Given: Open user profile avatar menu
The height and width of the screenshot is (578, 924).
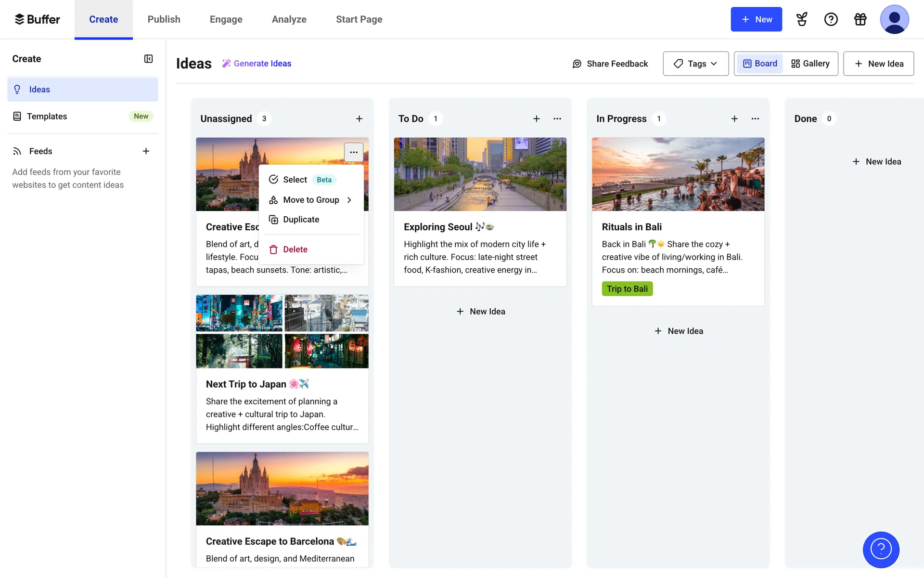Looking at the screenshot, I should click(x=894, y=19).
